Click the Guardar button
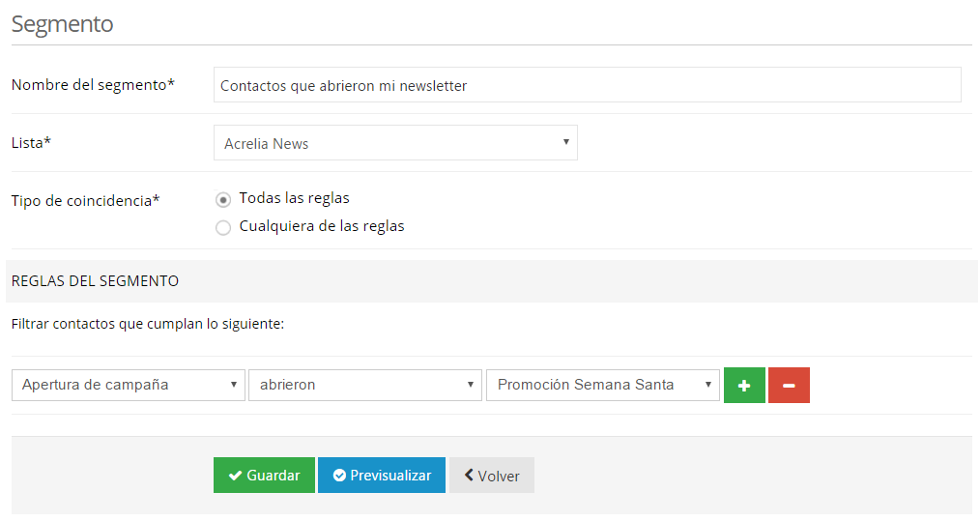 click(x=264, y=476)
